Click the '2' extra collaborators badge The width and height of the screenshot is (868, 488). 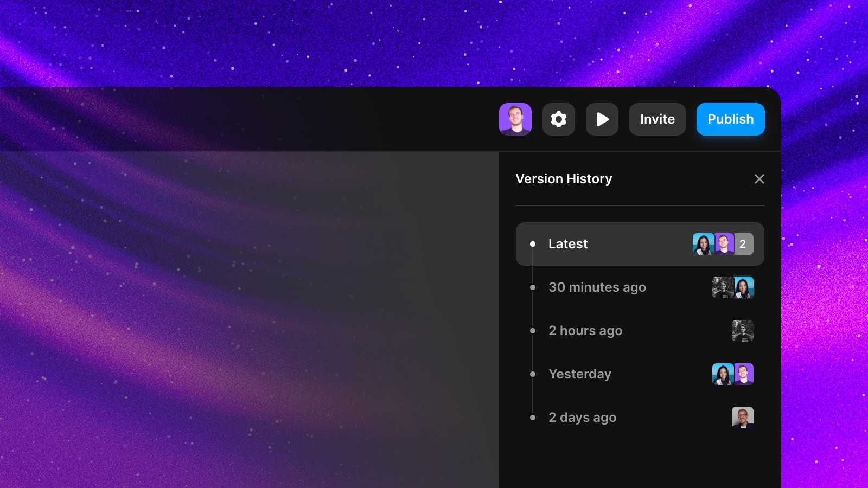(743, 244)
